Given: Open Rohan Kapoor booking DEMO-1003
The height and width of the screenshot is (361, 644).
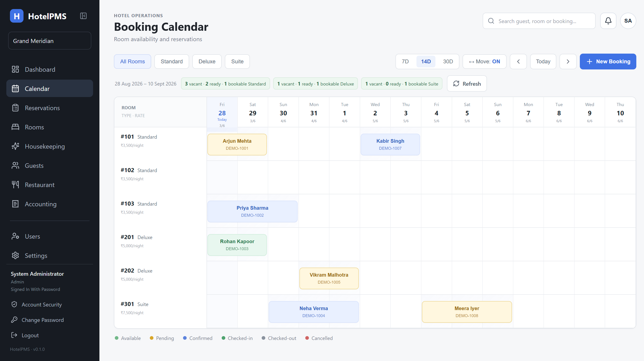Looking at the screenshot, I should [237, 245].
